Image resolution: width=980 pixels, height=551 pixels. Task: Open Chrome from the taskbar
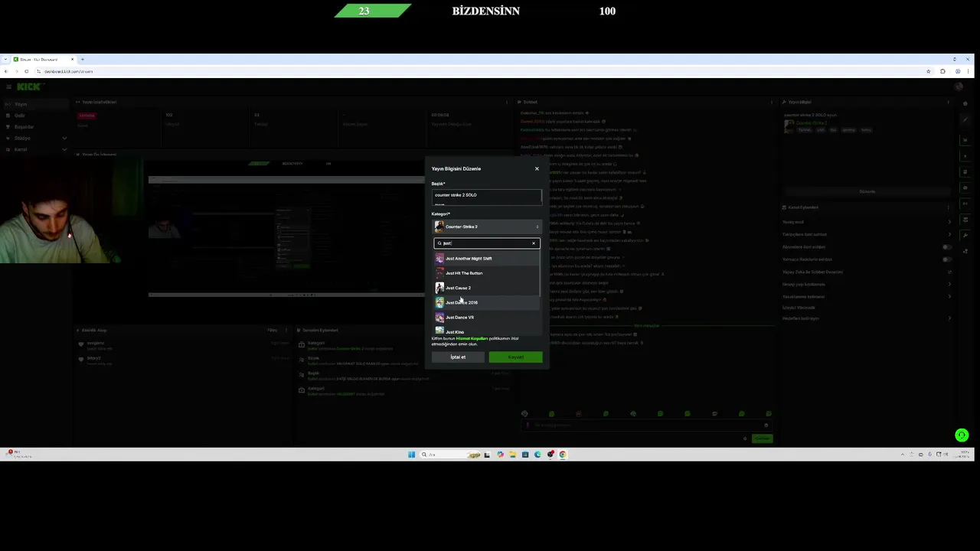563,455
